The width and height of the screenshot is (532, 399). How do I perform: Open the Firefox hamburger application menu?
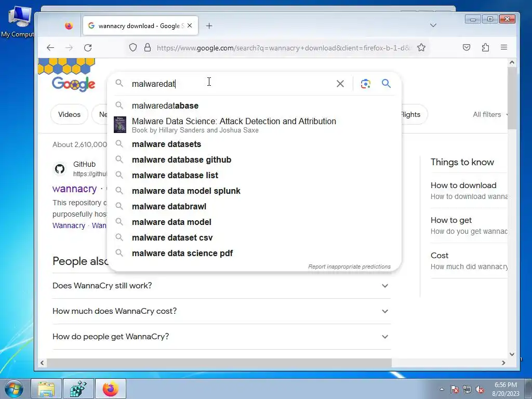504,47
